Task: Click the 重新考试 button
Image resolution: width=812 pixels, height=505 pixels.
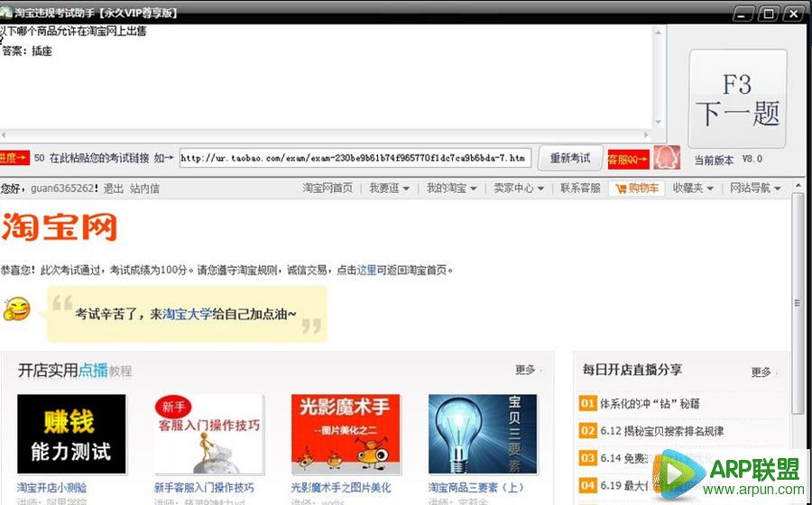Action: coord(570,159)
